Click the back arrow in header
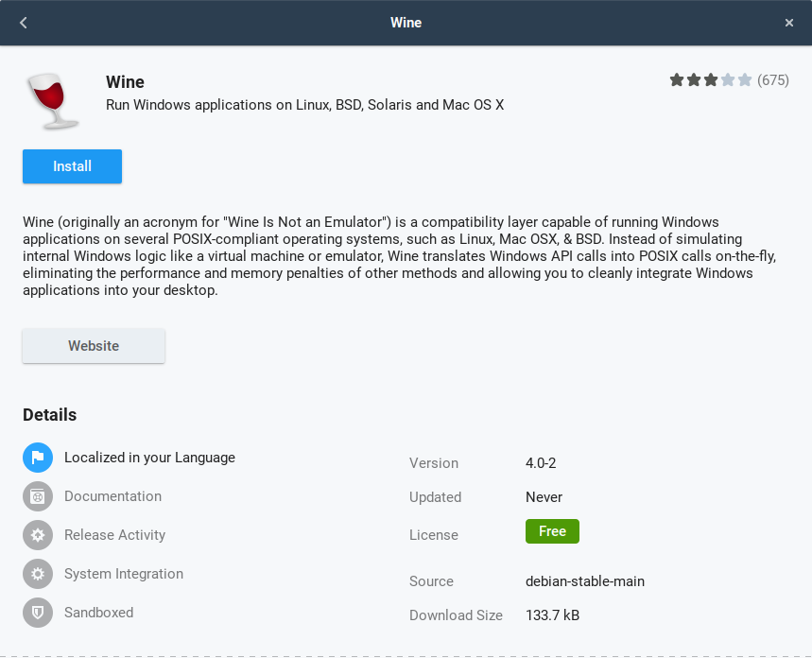 pos(24,23)
